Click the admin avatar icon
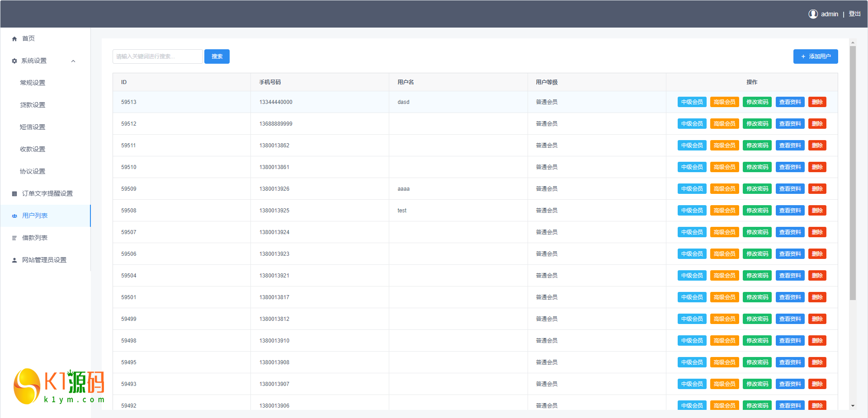868x418 pixels. coord(813,14)
